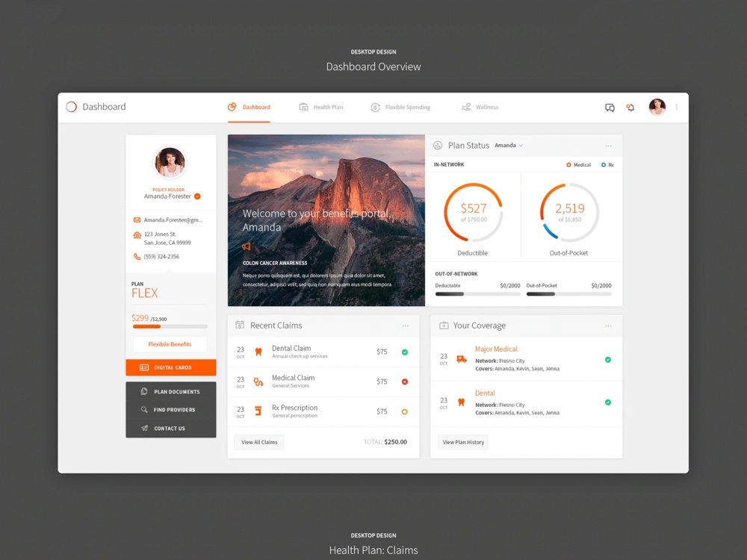
Task: Select Contact Us
Action: click(x=170, y=428)
